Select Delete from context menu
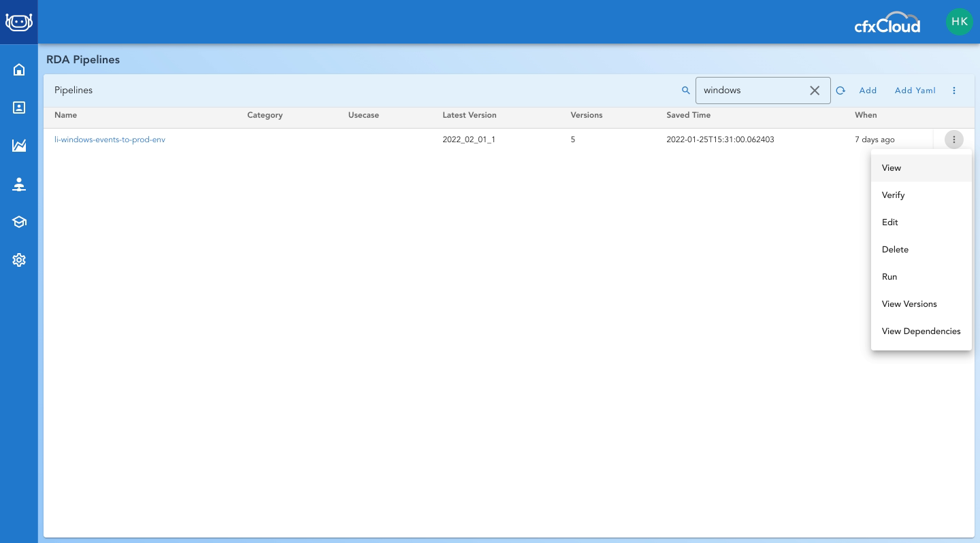 [921, 250]
